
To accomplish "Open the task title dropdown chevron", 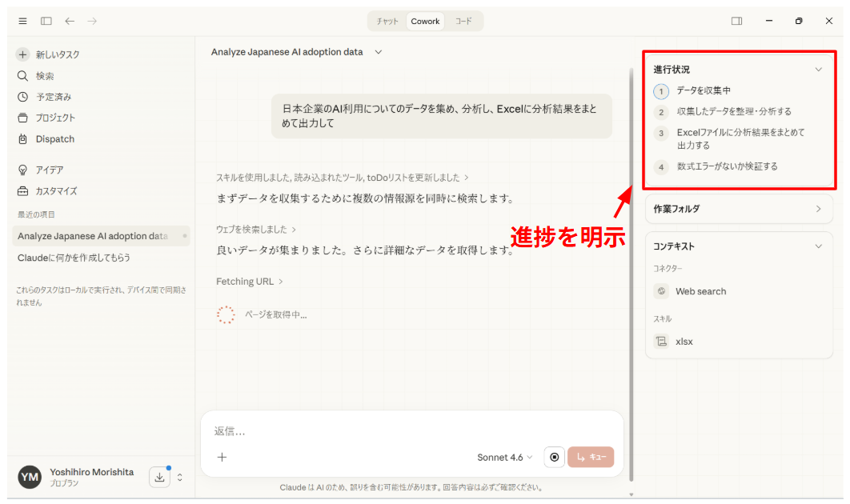I will [379, 52].
